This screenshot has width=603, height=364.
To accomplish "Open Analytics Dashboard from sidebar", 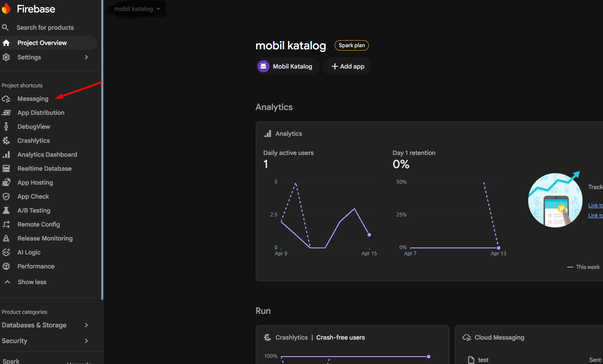I will [x=47, y=155].
